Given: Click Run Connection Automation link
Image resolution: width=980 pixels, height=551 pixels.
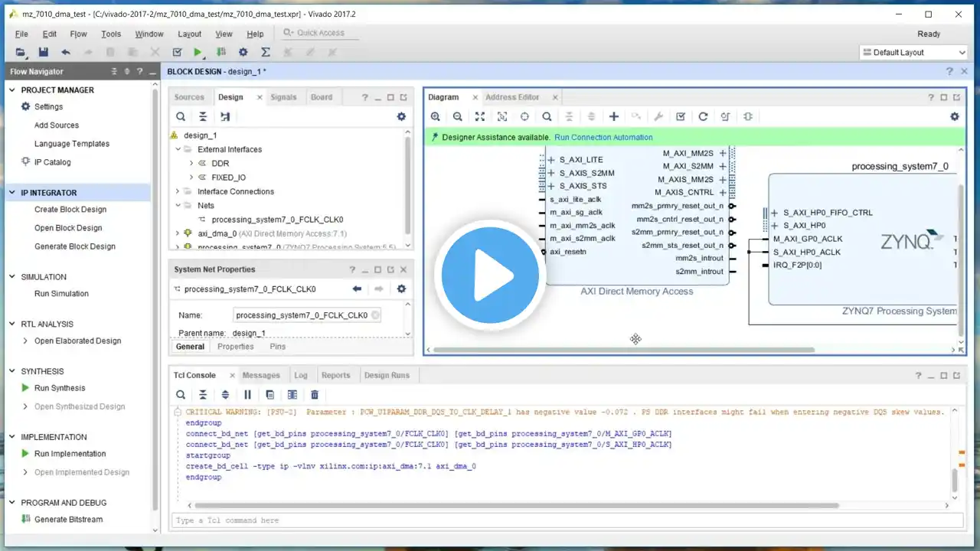Looking at the screenshot, I should tap(603, 137).
